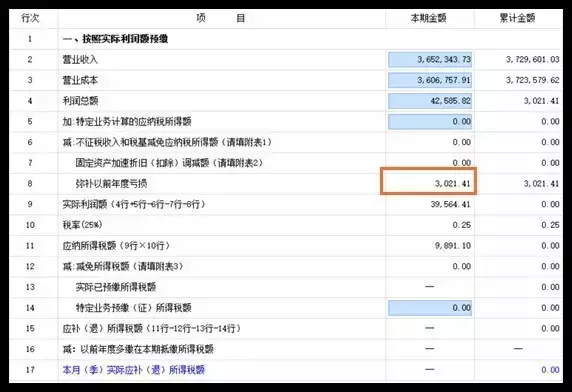The image size is (572, 392).
Task: Click row 15 累计金额 value 0.00
Action: point(550,329)
